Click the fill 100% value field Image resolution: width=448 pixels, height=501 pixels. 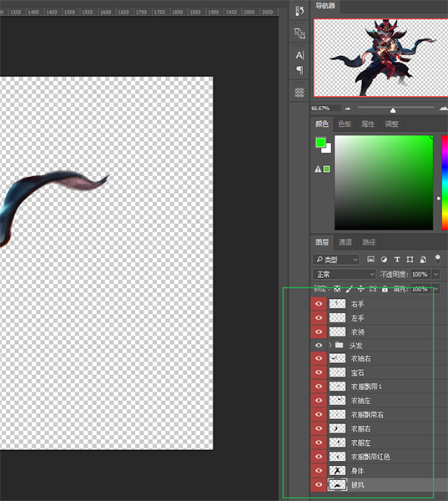coord(420,289)
